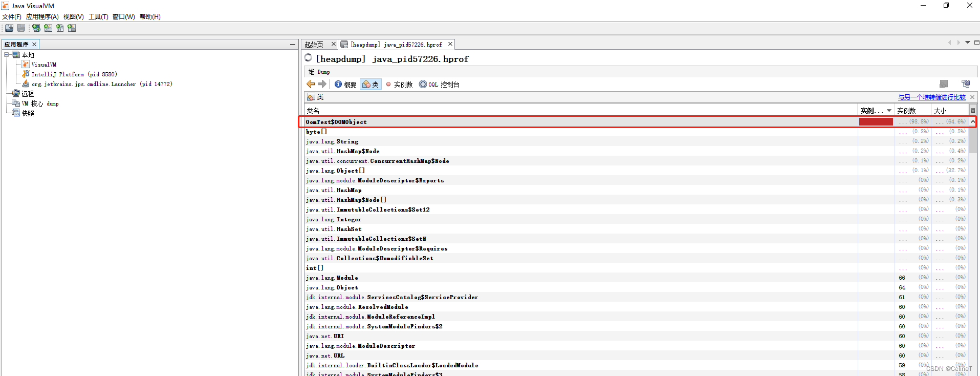
Task: Sort by the 实例数 column header
Action: 913,111
